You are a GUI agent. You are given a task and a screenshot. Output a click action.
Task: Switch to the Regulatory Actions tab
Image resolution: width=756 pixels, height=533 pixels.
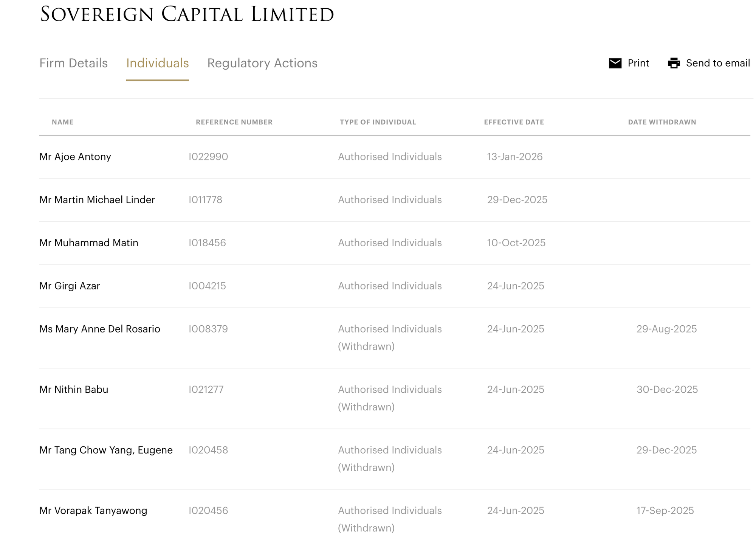click(262, 63)
